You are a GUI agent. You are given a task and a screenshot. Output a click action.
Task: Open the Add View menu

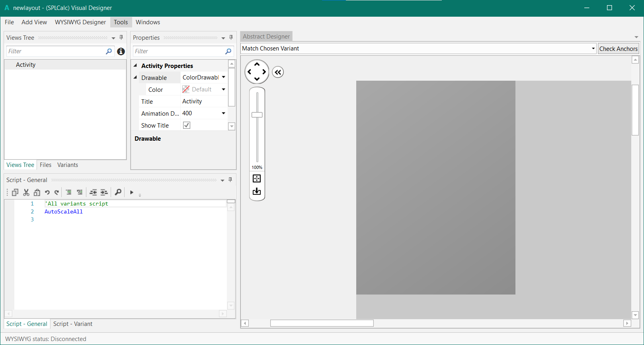click(34, 22)
